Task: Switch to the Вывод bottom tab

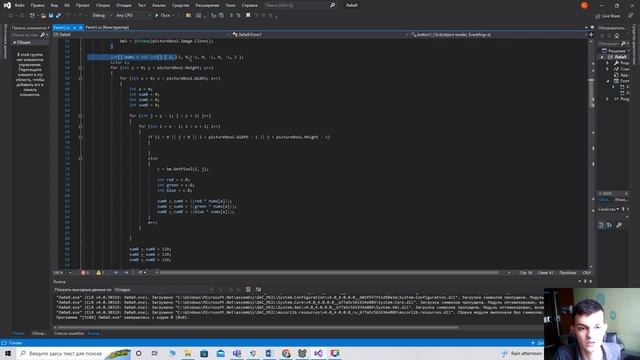Action: coord(93,333)
